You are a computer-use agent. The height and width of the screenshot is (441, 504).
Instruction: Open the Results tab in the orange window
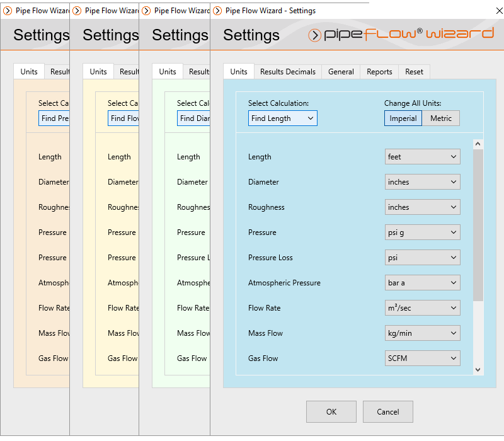[57, 72]
